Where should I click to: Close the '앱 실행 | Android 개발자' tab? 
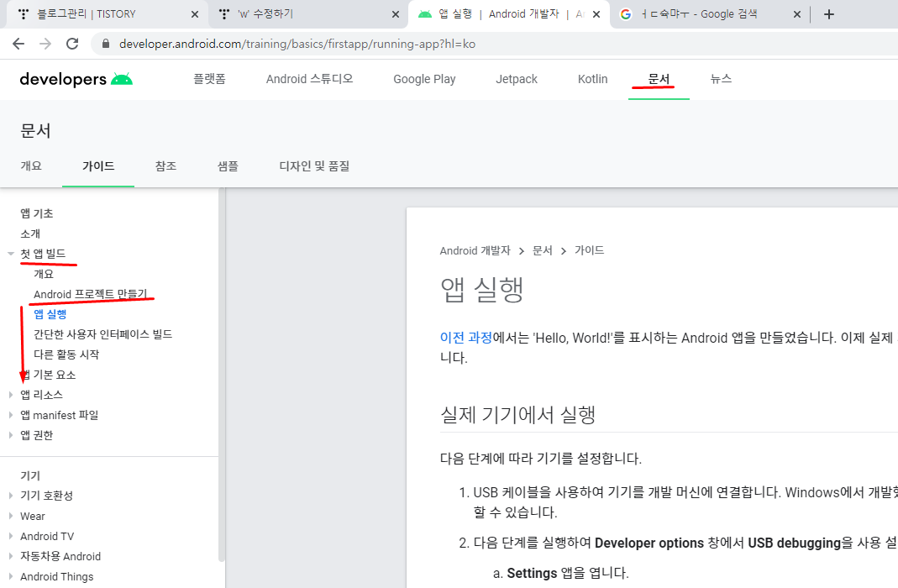596,14
